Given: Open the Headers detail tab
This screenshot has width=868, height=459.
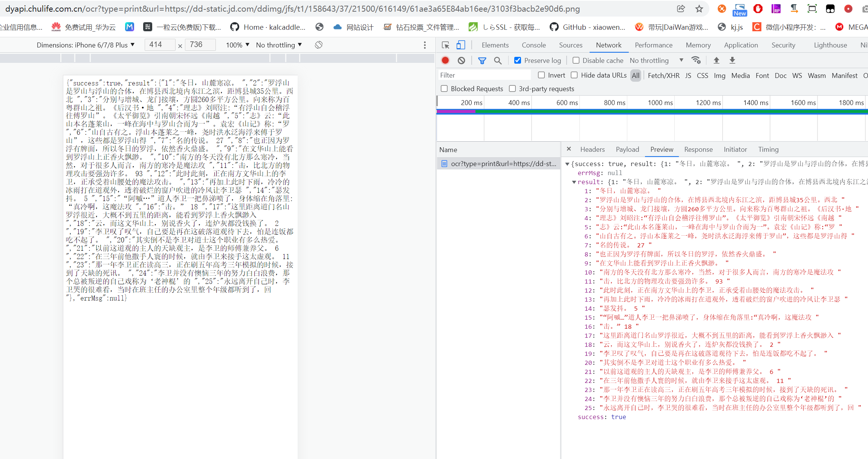Looking at the screenshot, I should [x=592, y=149].
